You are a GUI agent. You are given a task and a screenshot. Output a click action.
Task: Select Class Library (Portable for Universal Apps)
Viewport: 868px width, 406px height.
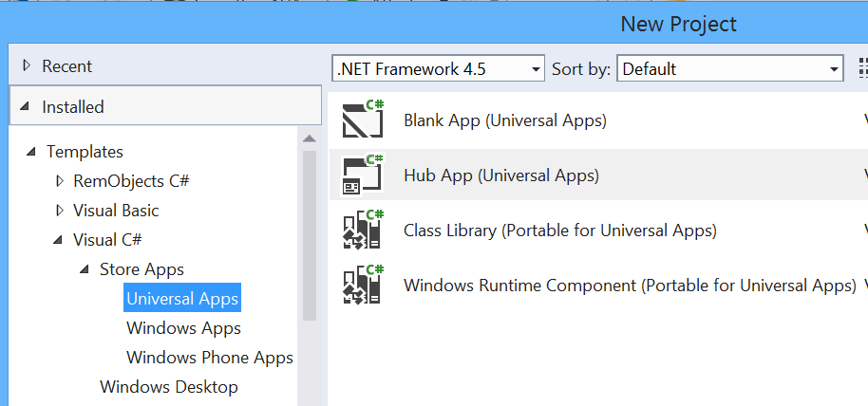[560, 230]
